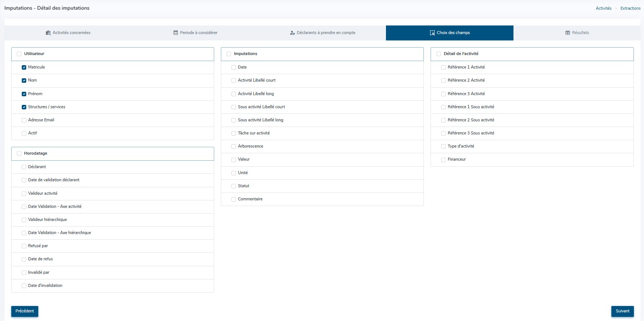Viewport: 644px width, 321px height.
Task: Enable the Commentaire field checkbox
Action: coord(234,199)
